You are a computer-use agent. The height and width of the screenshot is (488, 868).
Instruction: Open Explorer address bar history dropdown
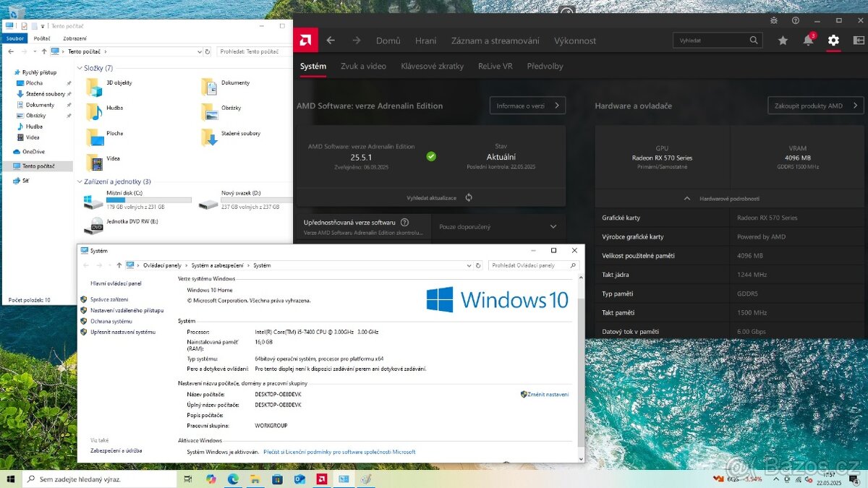(200, 51)
